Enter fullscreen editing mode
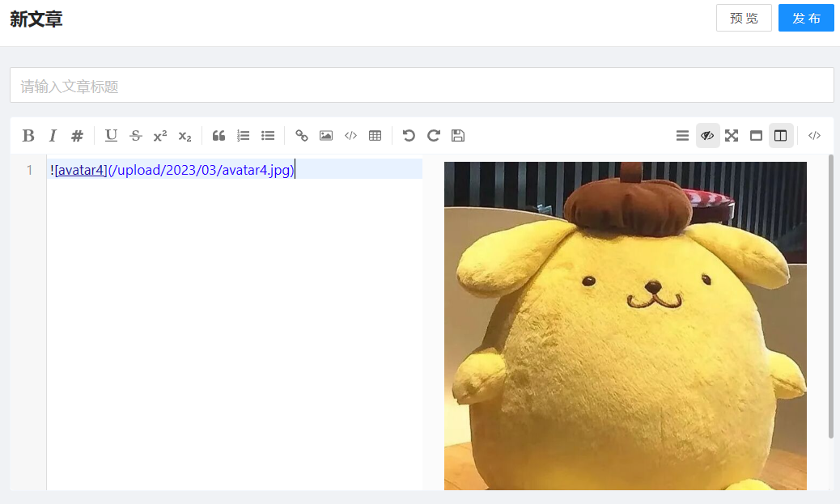This screenshot has width=840, height=504. (732, 136)
